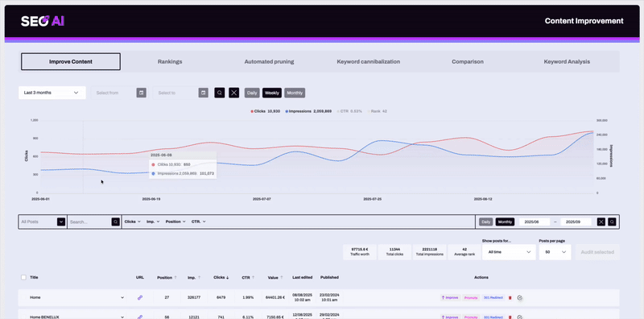Click the 2025/09 end month field

pyautogui.click(x=576, y=222)
